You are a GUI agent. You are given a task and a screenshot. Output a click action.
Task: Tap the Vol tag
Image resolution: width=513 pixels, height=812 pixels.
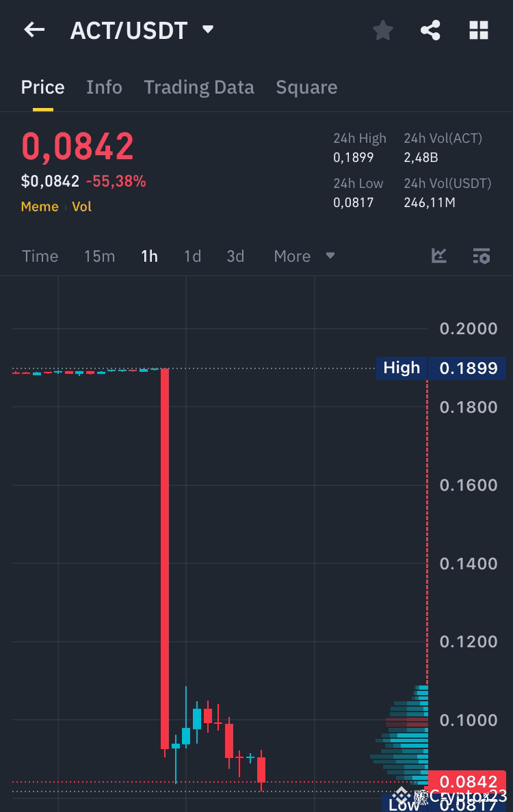point(81,206)
